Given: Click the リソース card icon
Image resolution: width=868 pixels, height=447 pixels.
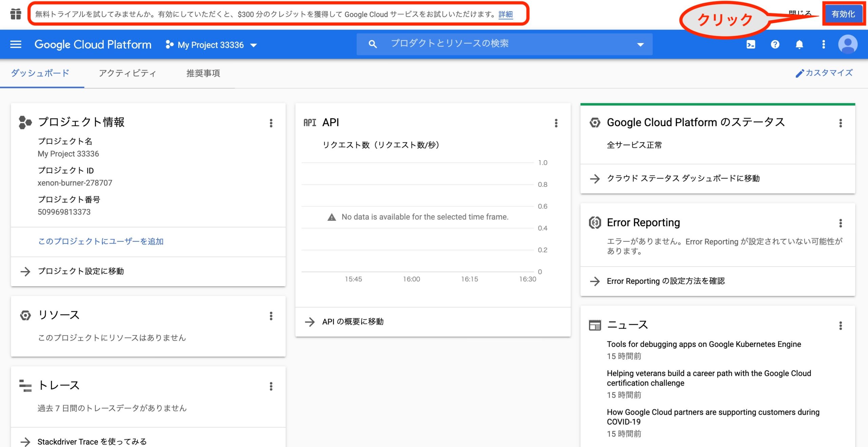Looking at the screenshot, I should pyautogui.click(x=25, y=315).
